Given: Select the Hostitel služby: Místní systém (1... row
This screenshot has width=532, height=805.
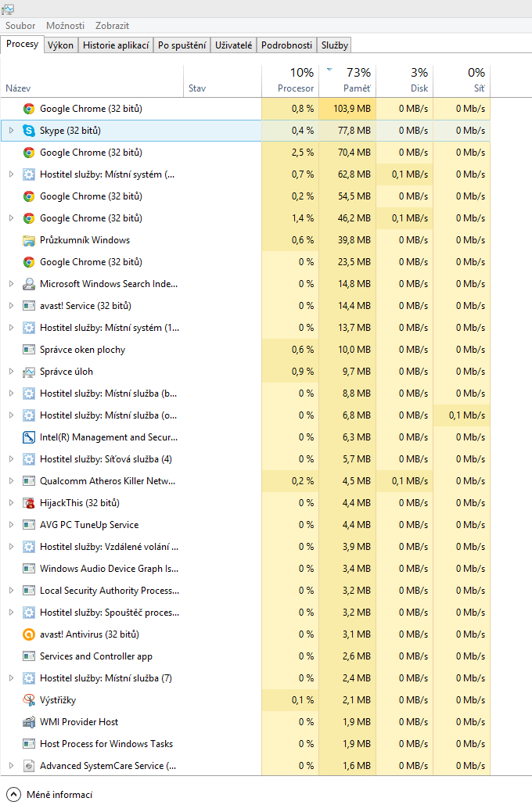Looking at the screenshot, I should click(246, 328).
